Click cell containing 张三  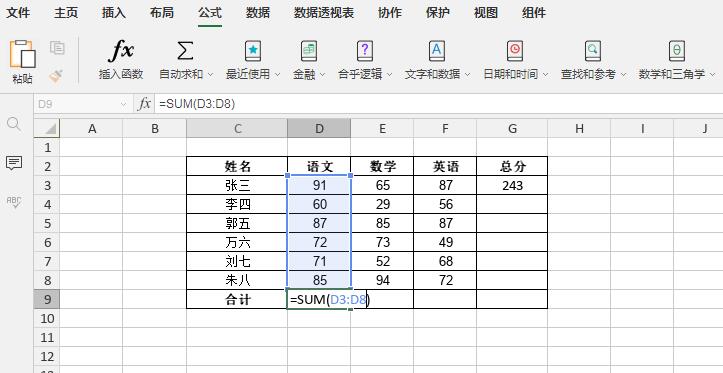click(x=237, y=185)
